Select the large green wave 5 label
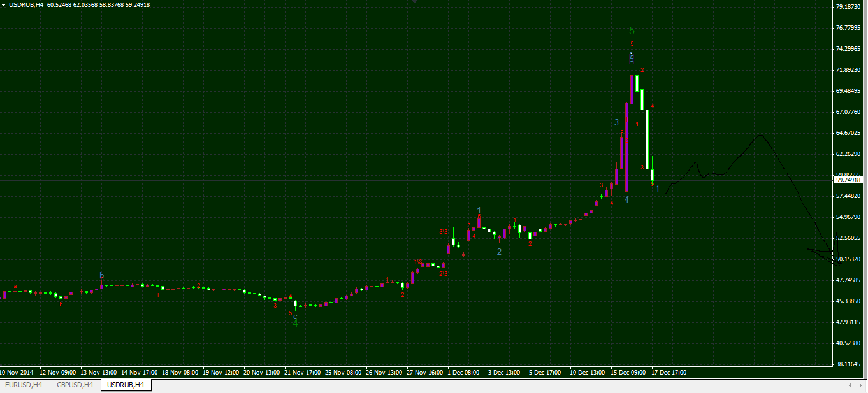 point(632,31)
